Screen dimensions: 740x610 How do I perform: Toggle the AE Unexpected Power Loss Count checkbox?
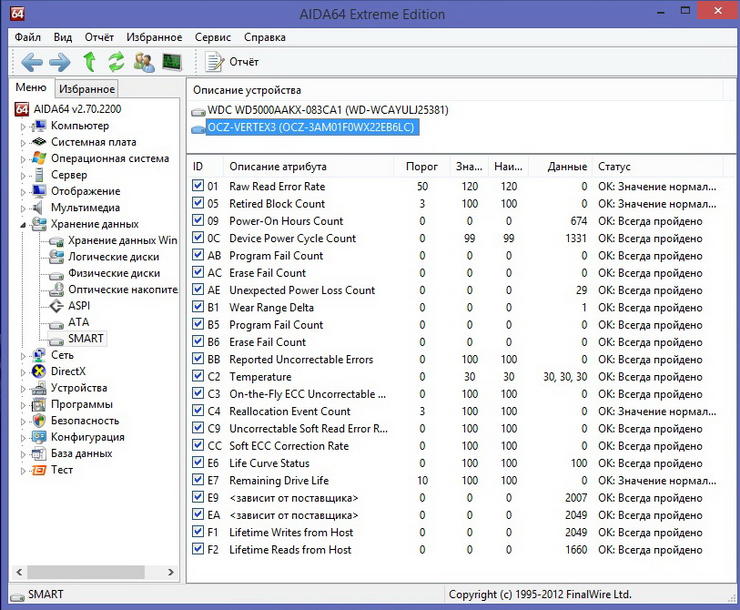coord(198,289)
